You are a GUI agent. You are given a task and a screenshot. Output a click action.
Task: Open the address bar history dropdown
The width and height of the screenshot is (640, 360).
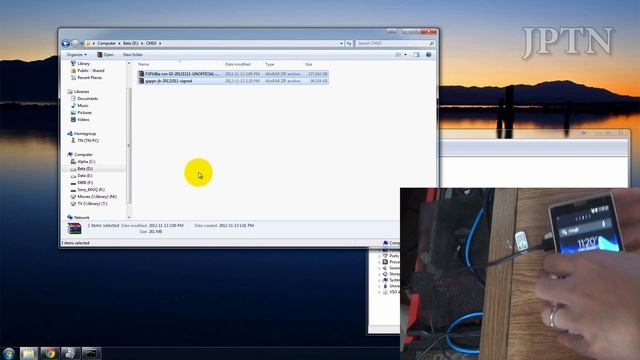(x=341, y=43)
